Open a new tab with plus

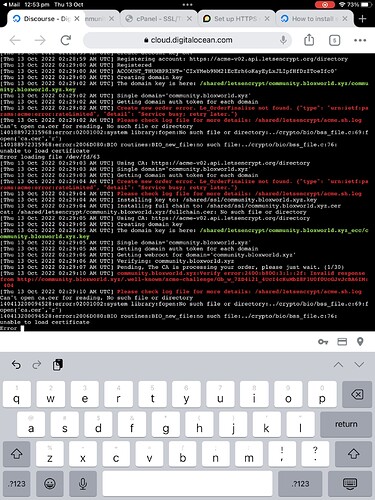(x=362, y=19)
